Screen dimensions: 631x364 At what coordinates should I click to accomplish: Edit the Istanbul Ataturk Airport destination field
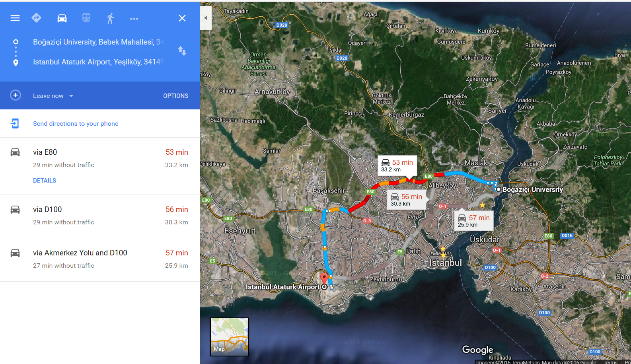[x=99, y=62]
